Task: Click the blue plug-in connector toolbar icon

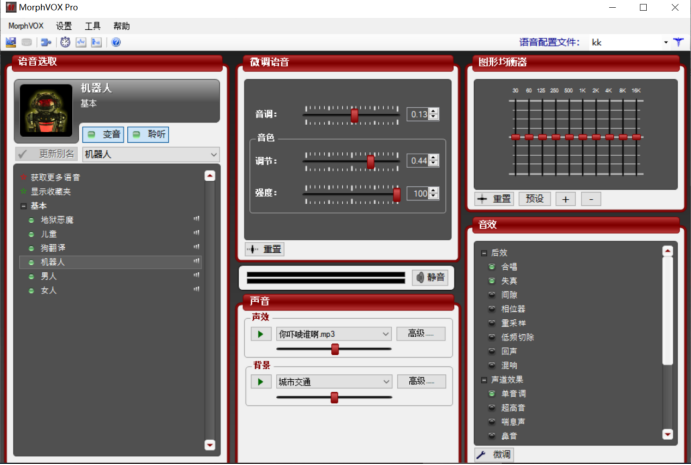Action: 46,42
